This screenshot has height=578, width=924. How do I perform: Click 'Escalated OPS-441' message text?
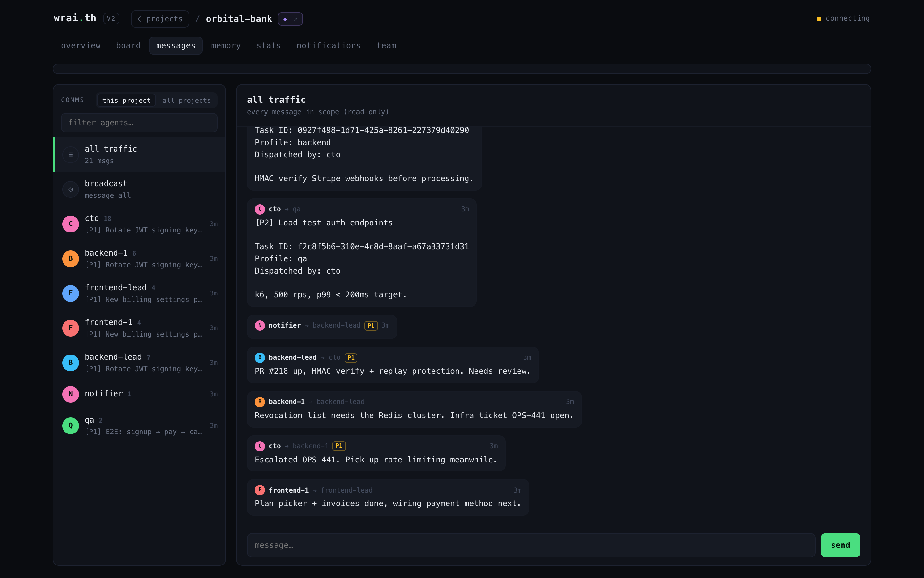point(376,460)
